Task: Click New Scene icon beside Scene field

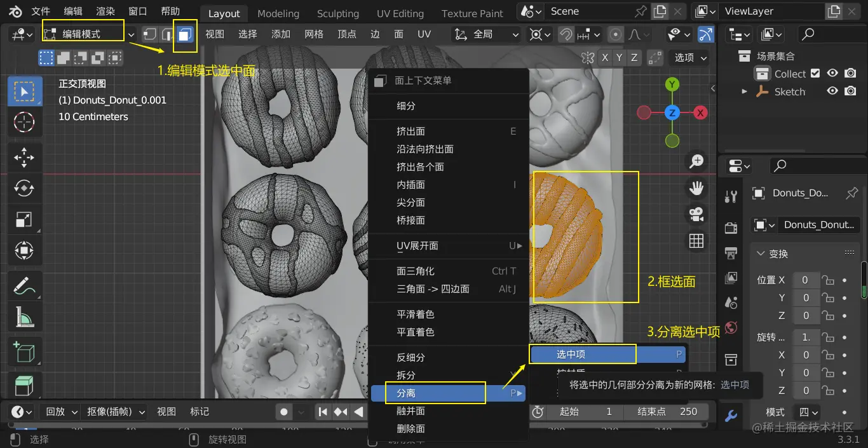Action: click(x=660, y=11)
